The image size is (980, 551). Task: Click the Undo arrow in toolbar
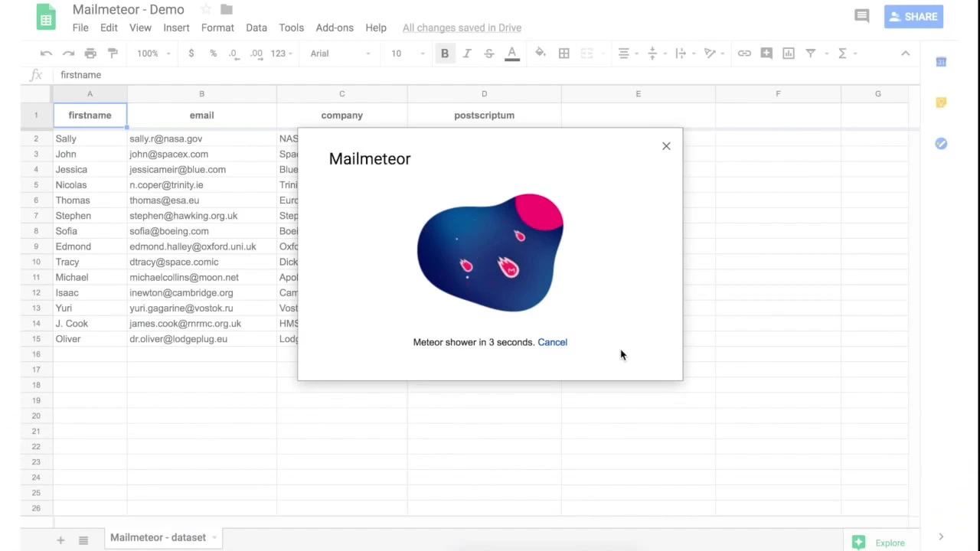coord(47,54)
